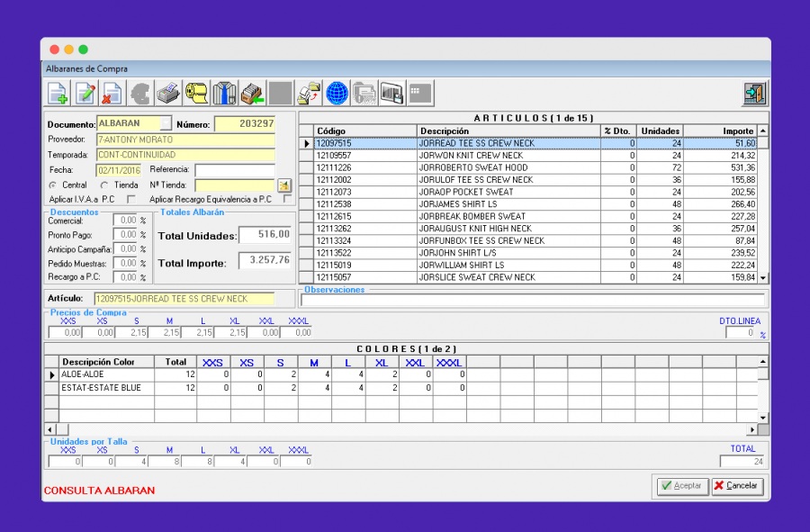Click the colors grid scroll down arrow
The height and width of the screenshot is (532, 810).
coord(763,418)
